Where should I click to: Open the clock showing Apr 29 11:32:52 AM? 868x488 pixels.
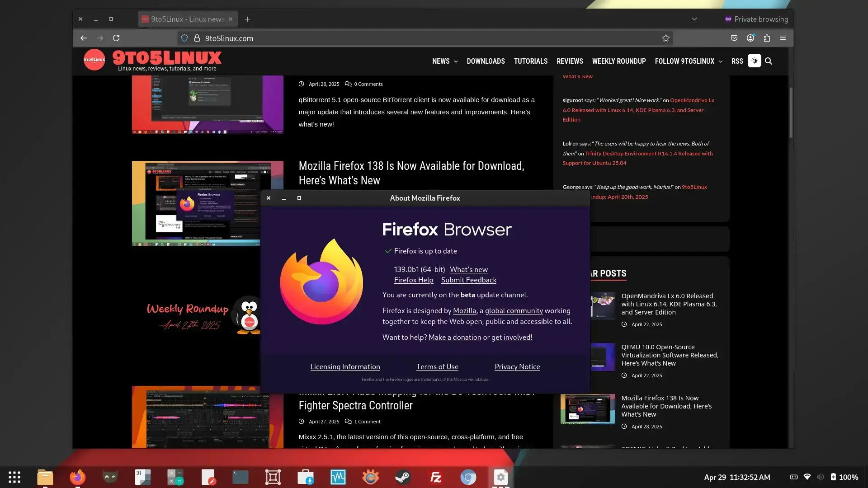pyautogui.click(x=737, y=477)
